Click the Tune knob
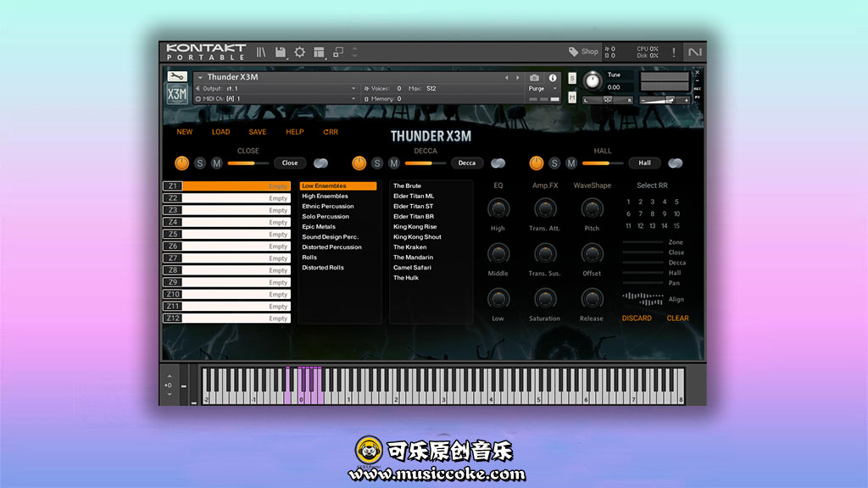The width and height of the screenshot is (868, 488). (x=593, y=80)
